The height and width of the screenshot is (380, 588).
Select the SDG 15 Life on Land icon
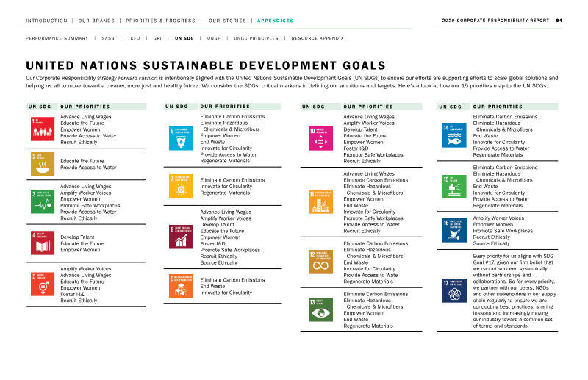tap(454, 186)
